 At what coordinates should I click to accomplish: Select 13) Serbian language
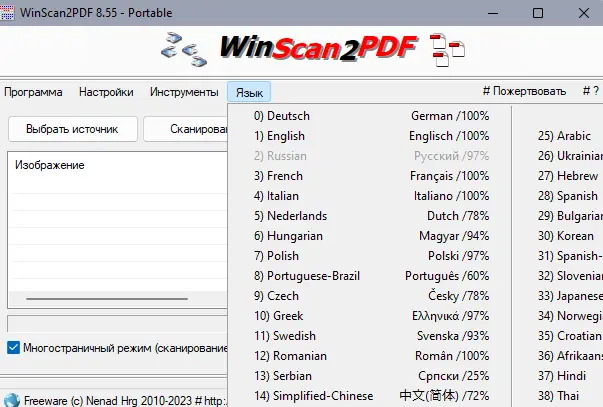point(371,376)
